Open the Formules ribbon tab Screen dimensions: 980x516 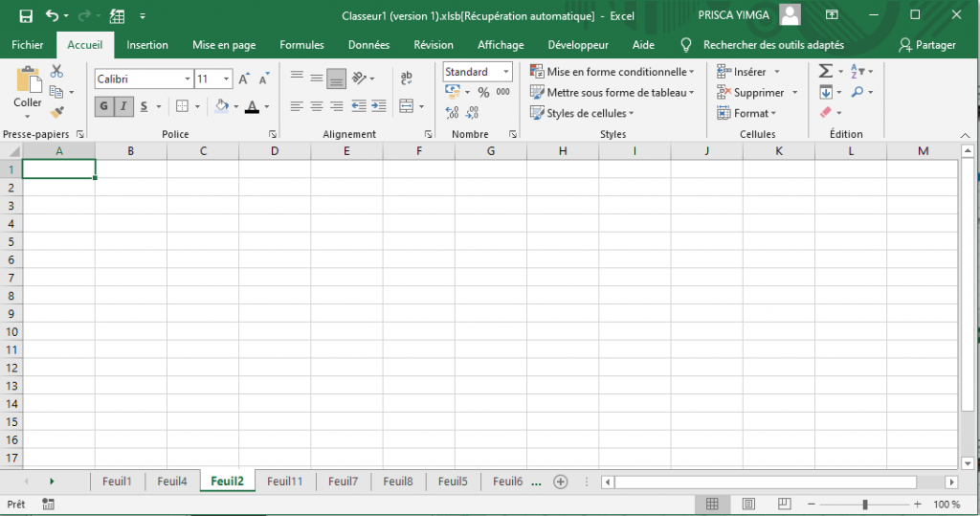[x=301, y=45]
